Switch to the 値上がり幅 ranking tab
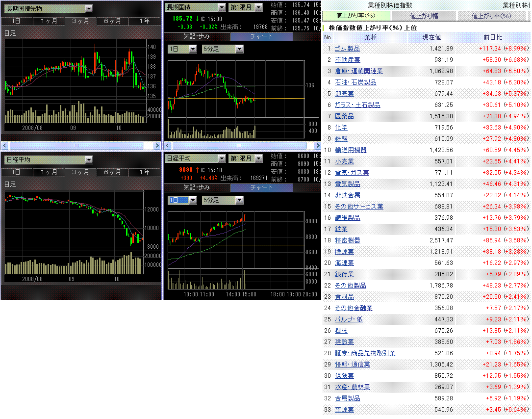This screenshot has height=419, width=532. (x=424, y=16)
